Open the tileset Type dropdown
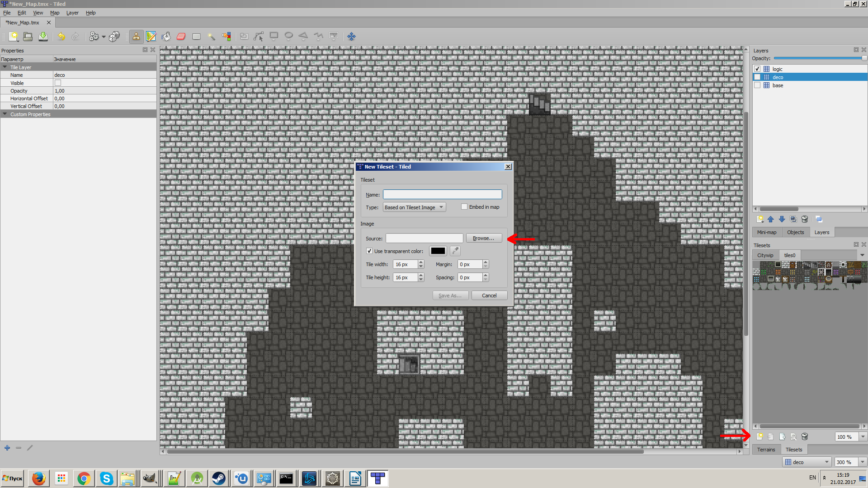 (414, 207)
